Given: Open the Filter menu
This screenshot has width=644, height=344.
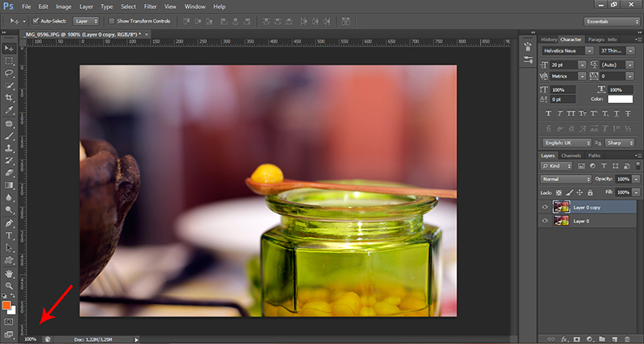Looking at the screenshot, I should click(150, 6).
